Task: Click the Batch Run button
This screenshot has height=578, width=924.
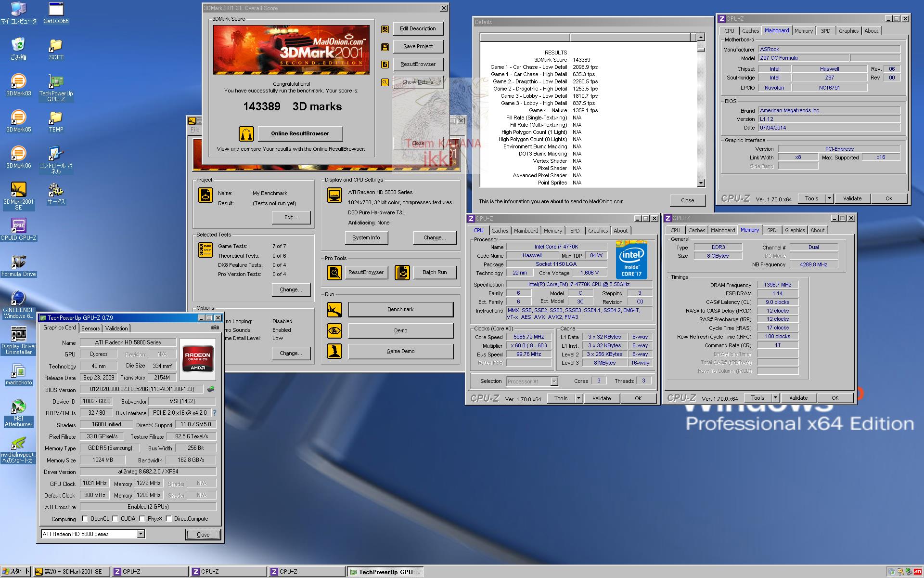Action: click(435, 273)
